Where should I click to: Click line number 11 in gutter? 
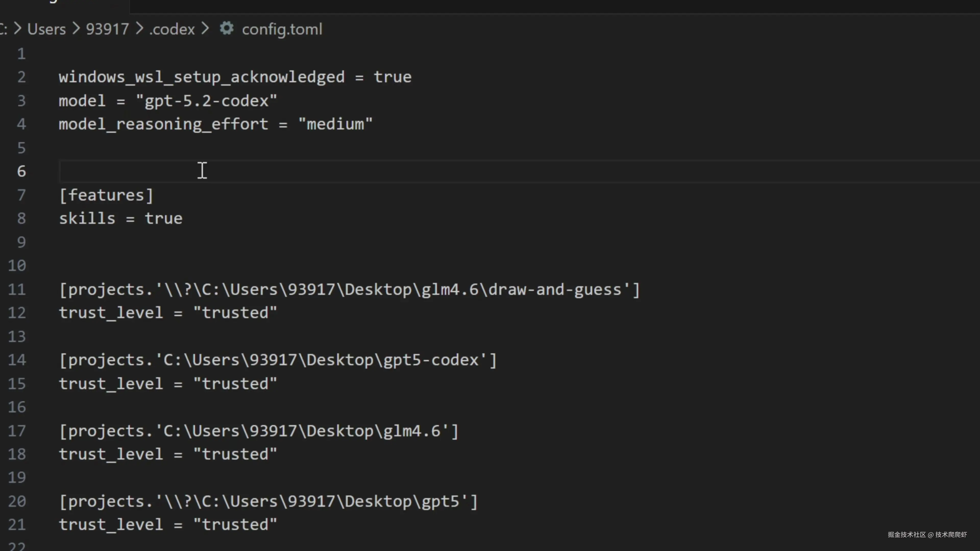click(17, 290)
